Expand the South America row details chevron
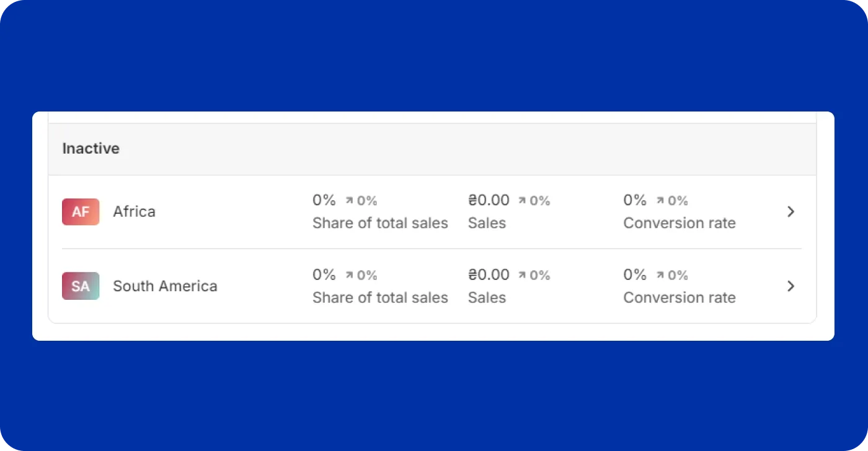The width and height of the screenshot is (868, 451). point(790,286)
